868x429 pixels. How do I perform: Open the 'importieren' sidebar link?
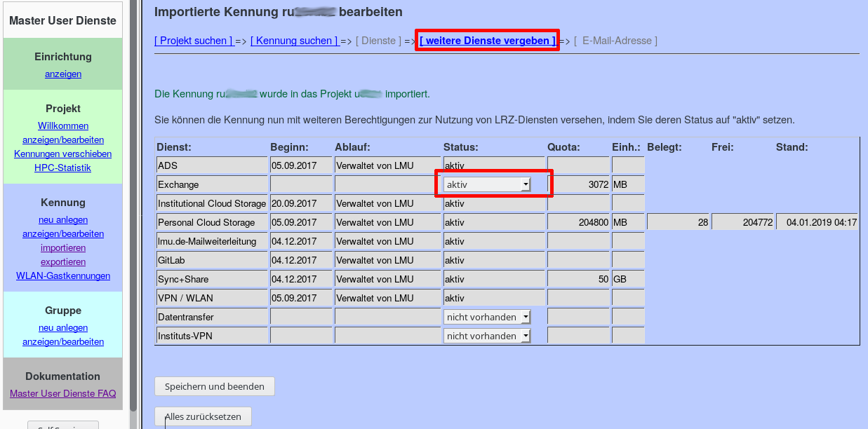63,247
